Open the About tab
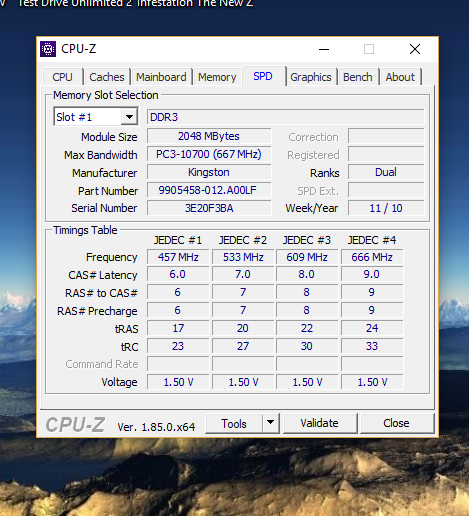The width and height of the screenshot is (469, 516). click(x=400, y=77)
